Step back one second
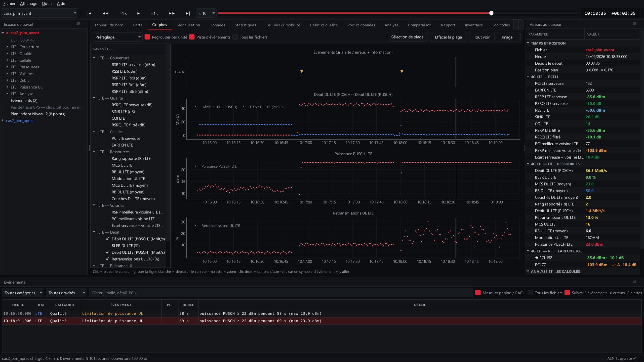644x362 pixels. tap(123, 13)
